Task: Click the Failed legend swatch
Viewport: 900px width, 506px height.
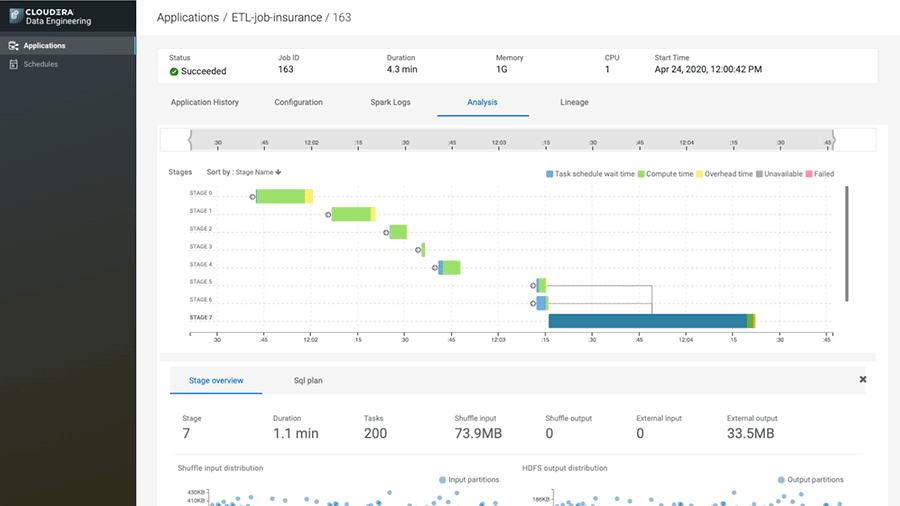Action: click(809, 174)
